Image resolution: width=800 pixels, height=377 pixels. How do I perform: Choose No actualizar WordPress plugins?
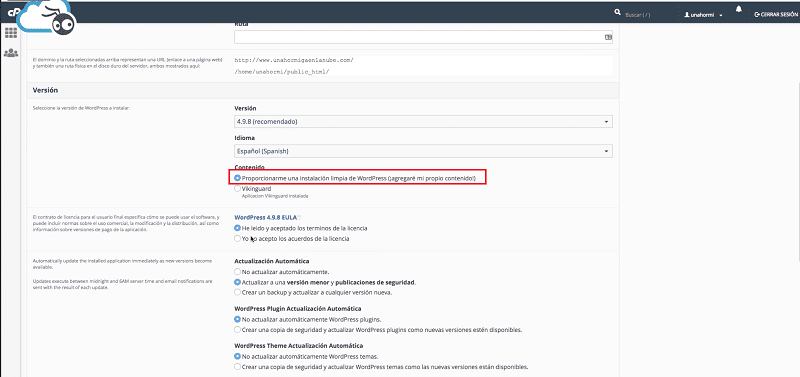click(238, 319)
